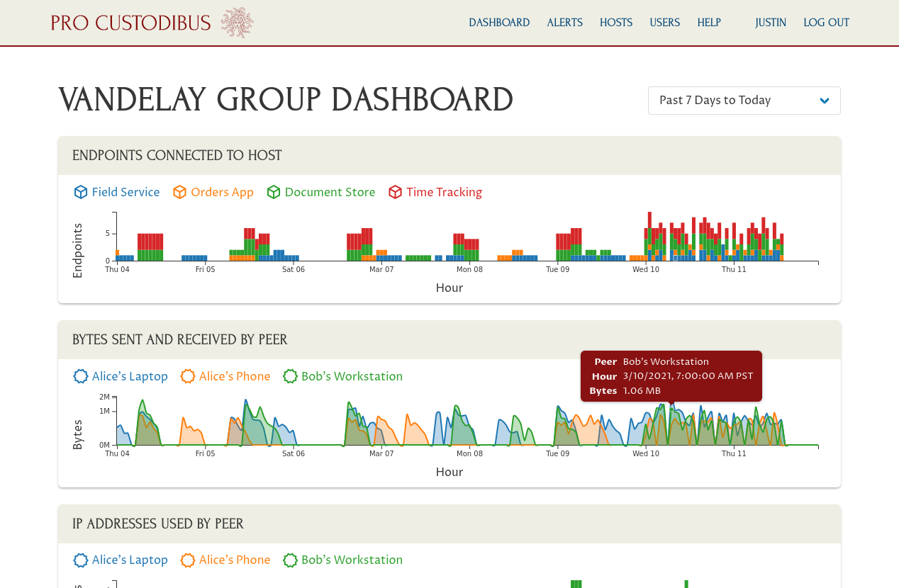The image size is (899, 588).
Task: Open the Time Tracking endpoint link
Action: [x=444, y=192]
